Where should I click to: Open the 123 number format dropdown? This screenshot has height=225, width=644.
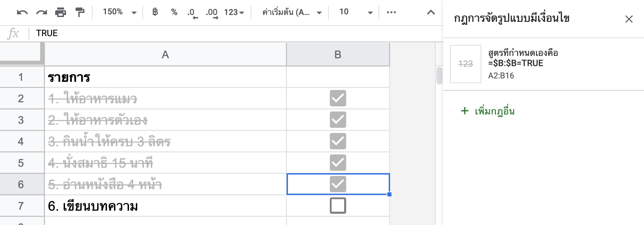click(x=234, y=12)
